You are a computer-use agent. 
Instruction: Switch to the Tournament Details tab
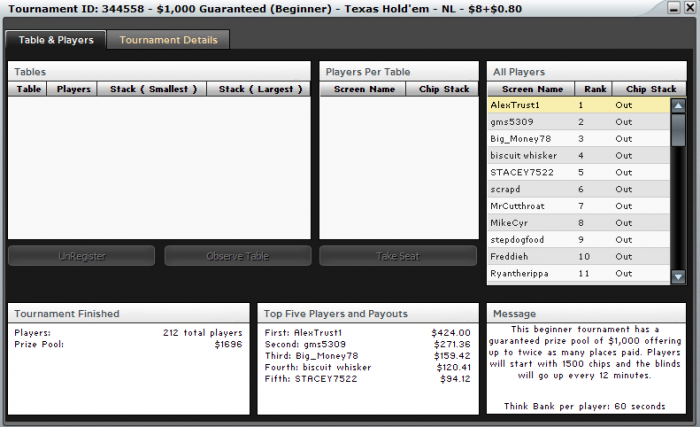pyautogui.click(x=168, y=40)
